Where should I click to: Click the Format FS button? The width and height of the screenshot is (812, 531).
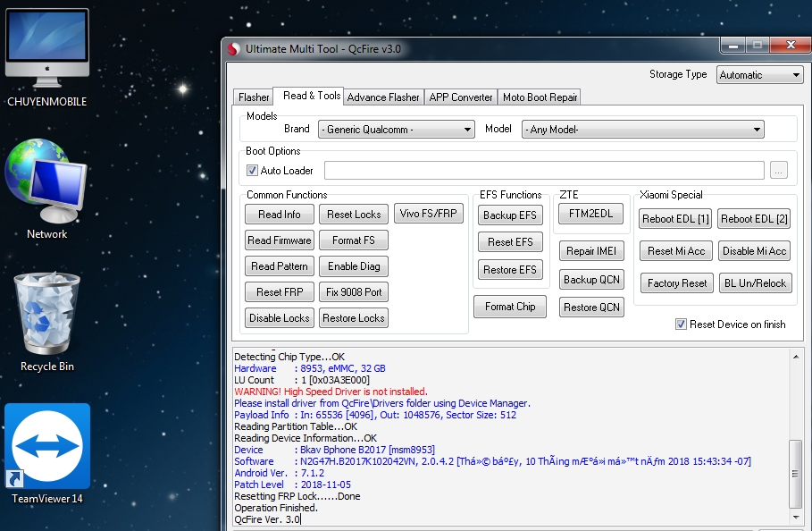point(354,240)
